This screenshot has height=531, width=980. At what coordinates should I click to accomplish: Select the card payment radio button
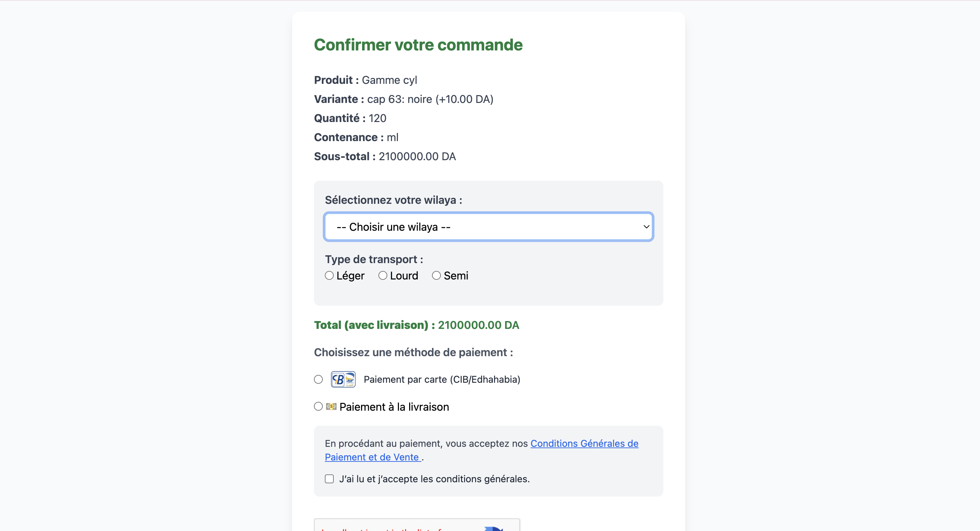tap(318, 379)
